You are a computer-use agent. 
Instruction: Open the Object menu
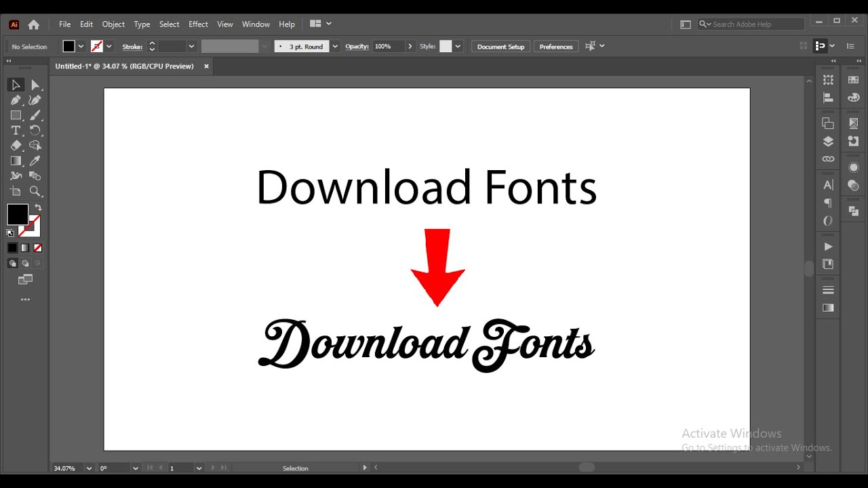coord(113,24)
